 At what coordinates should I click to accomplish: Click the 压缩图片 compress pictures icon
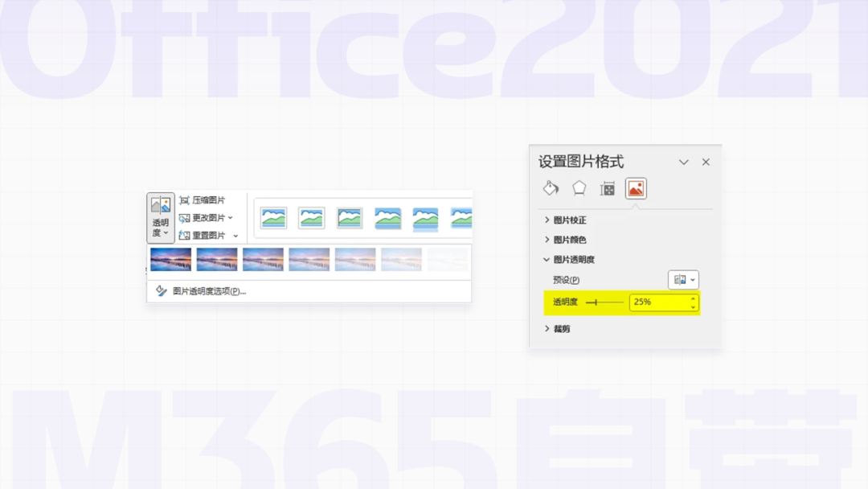[x=184, y=200]
